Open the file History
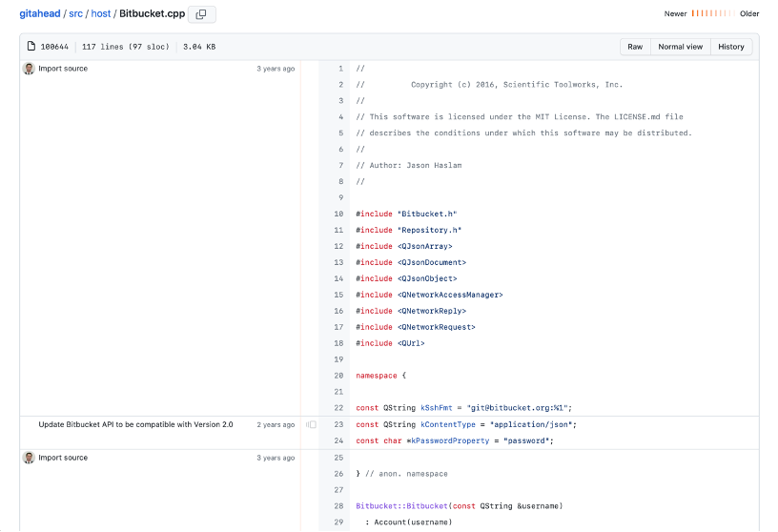Viewport: 778px width, 532px height. (x=731, y=47)
